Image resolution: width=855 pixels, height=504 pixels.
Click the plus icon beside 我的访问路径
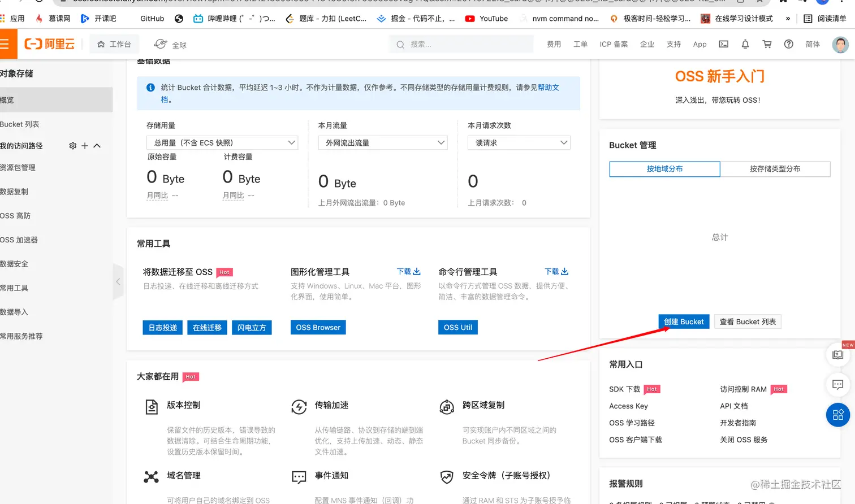85,146
